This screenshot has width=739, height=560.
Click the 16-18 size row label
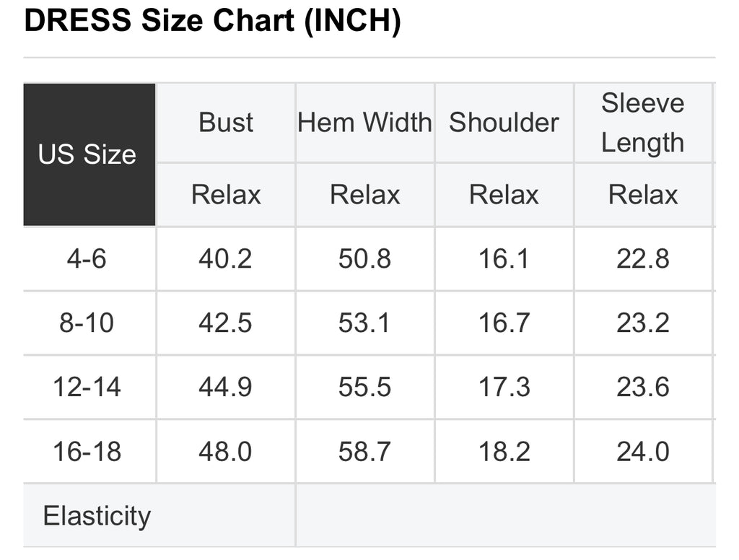tap(87, 451)
